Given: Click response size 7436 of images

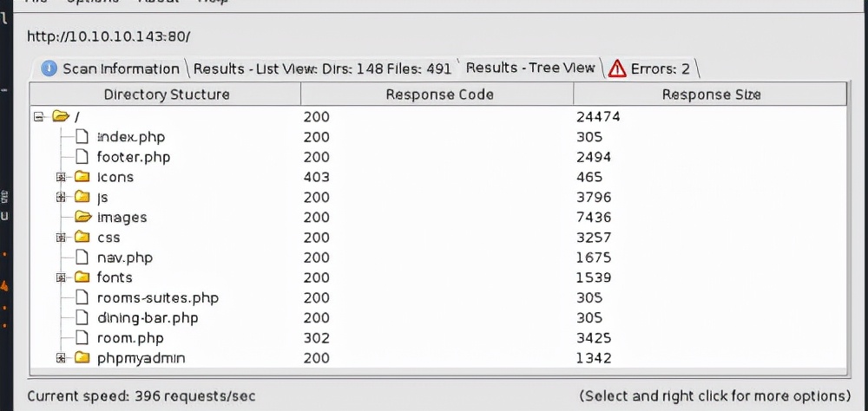Looking at the screenshot, I should [x=594, y=218].
